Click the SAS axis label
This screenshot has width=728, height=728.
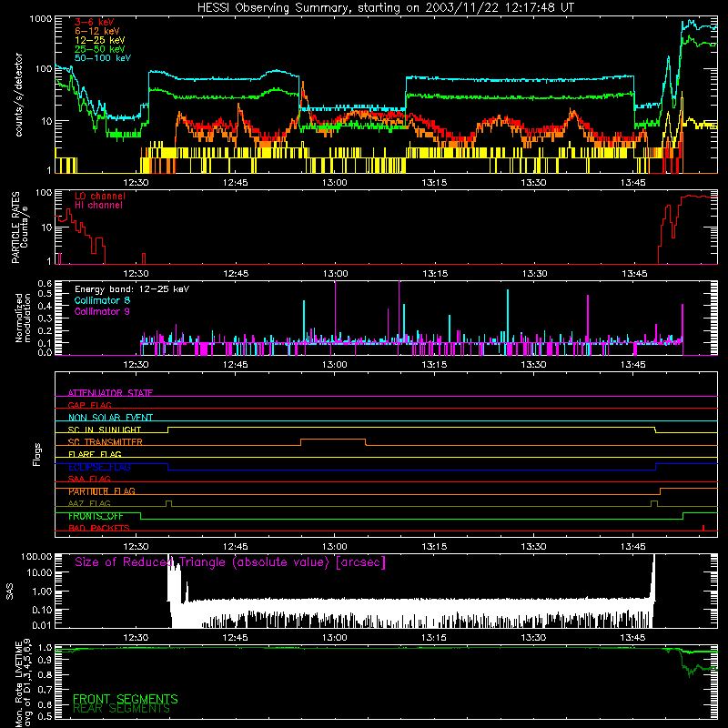pos(9,591)
